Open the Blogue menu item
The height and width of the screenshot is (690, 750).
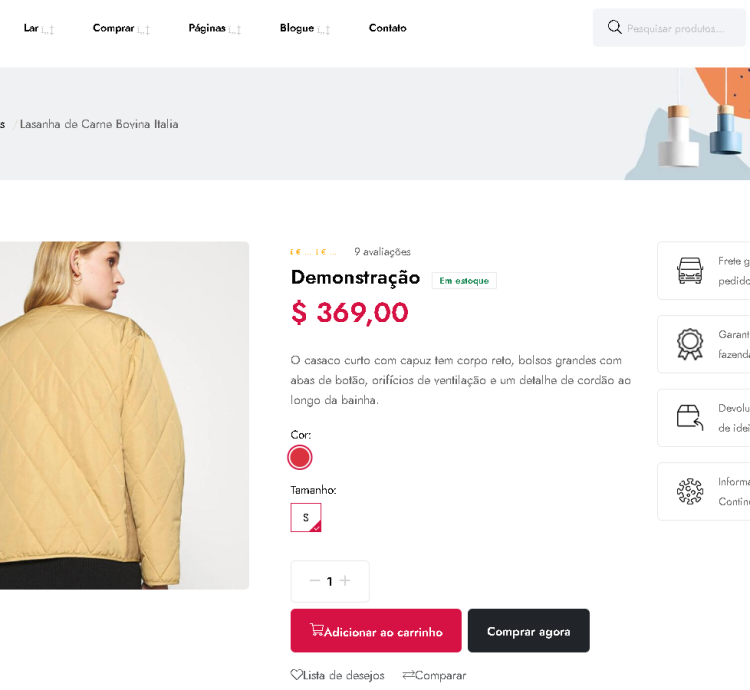click(304, 28)
